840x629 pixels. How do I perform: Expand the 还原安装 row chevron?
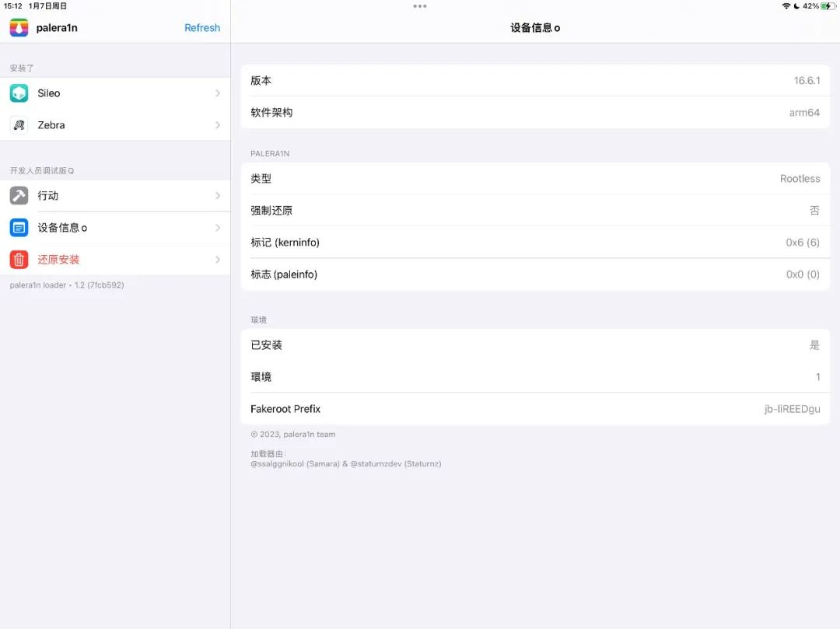[218, 260]
